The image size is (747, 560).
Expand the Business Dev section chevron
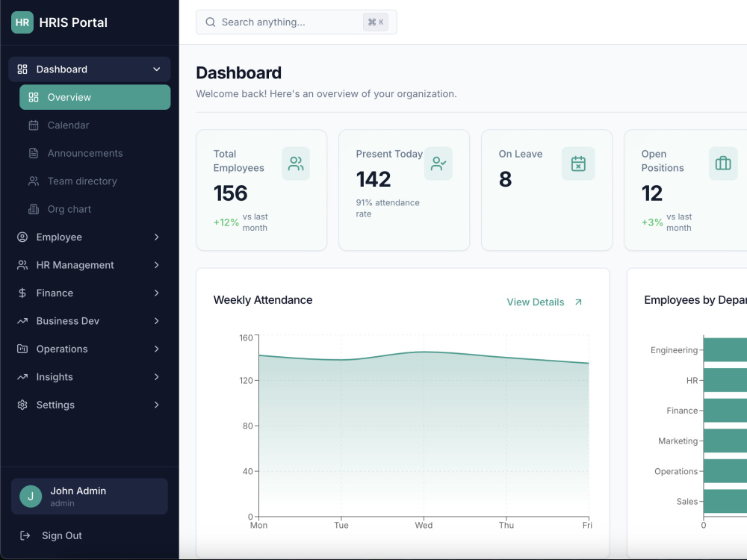156,321
